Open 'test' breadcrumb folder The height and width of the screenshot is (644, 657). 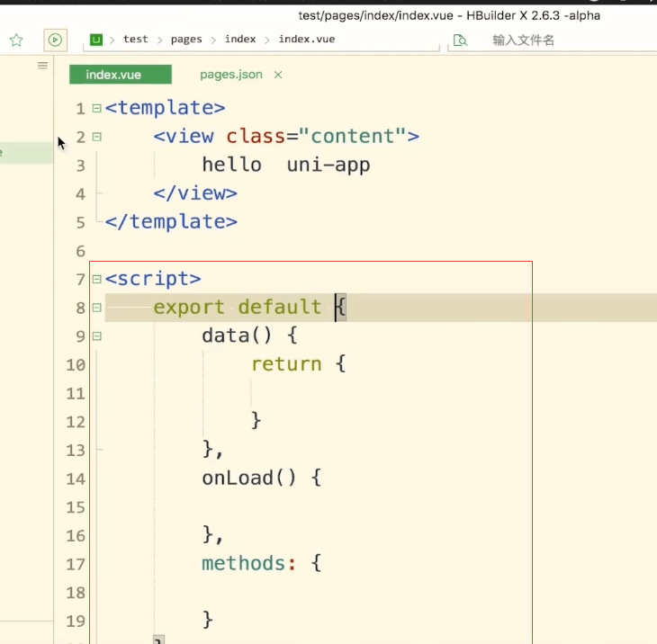(135, 40)
